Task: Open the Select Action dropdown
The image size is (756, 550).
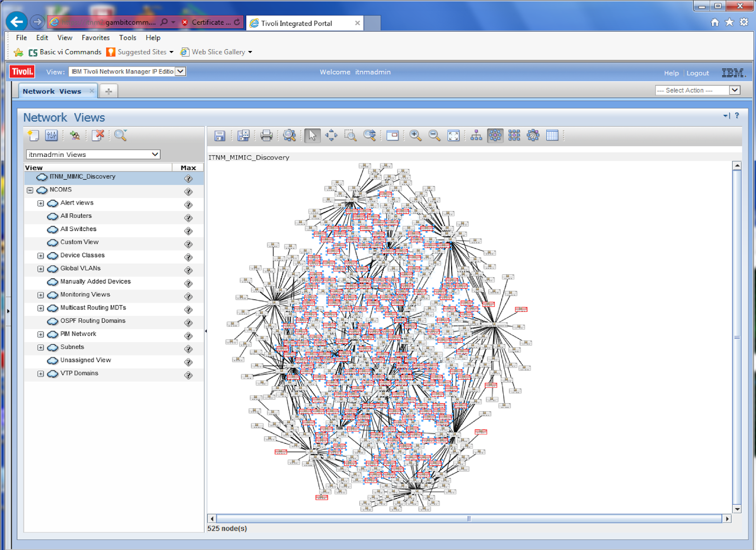Action: 734,90
